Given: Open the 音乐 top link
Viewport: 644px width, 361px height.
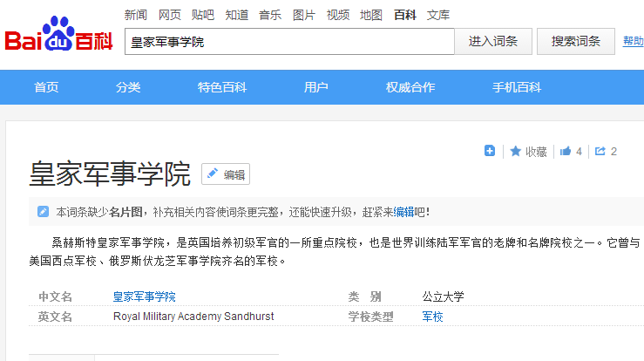Looking at the screenshot, I should [x=270, y=15].
